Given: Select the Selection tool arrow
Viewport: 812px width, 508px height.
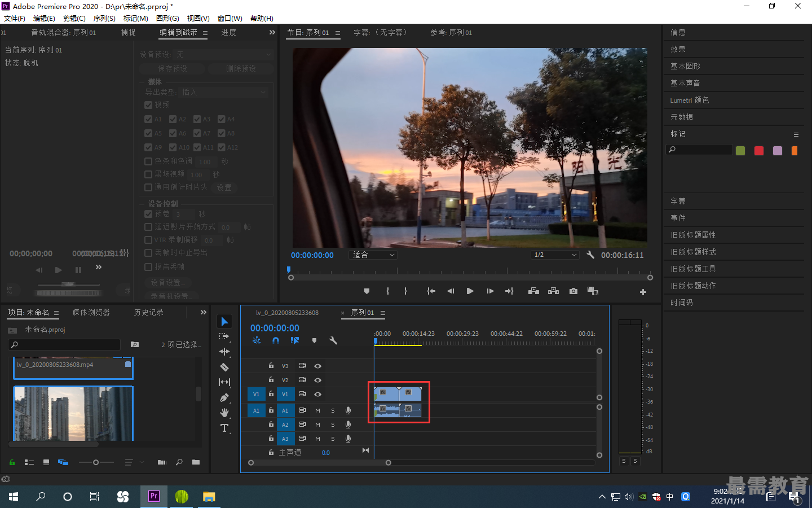Looking at the screenshot, I should point(224,321).
